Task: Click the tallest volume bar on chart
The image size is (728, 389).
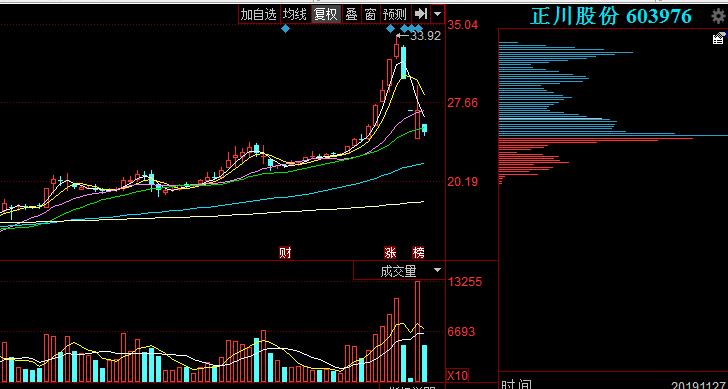Action: click(x=417, y=331)
